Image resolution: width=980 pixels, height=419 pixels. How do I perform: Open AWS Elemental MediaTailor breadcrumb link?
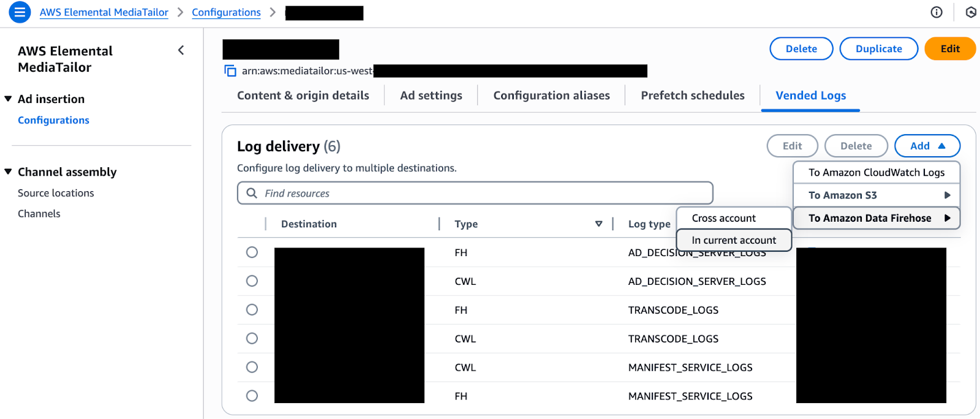tap(104, 12)
